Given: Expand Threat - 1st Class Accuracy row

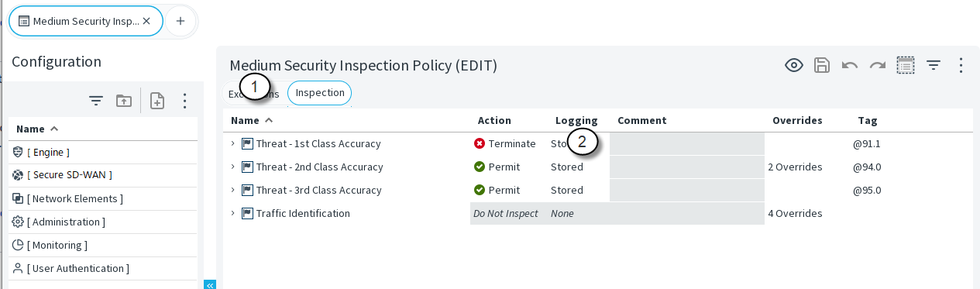Looking at the screenshot, I should [x=232, y=143].
